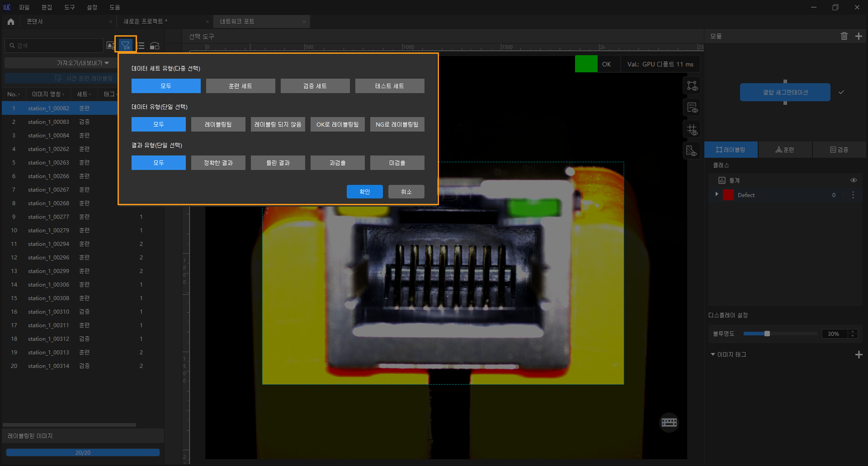Open more options for Defect class
This screenshot has height=466, width=868.
(853, 195)
